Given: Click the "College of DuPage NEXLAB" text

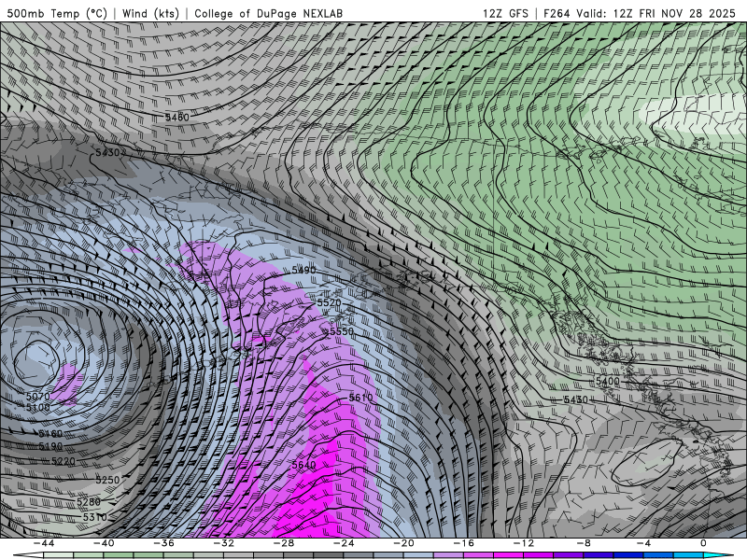Looking at the screenshot, I should [x=268, y=13].
